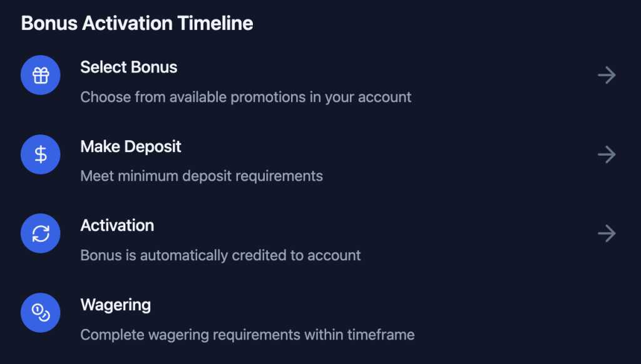
Task: Click 'Choose from available promotions' description text
Action: pos(245,97)
